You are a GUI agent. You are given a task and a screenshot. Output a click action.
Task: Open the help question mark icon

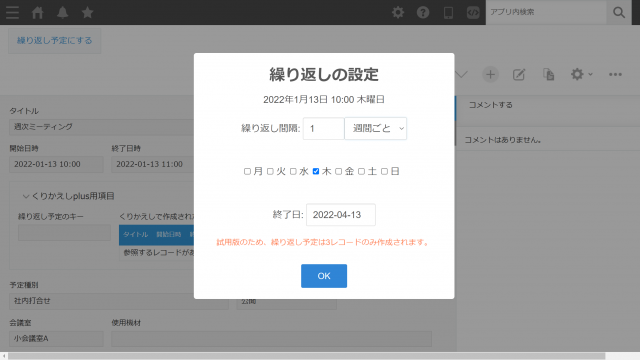(x=423, y=12)
